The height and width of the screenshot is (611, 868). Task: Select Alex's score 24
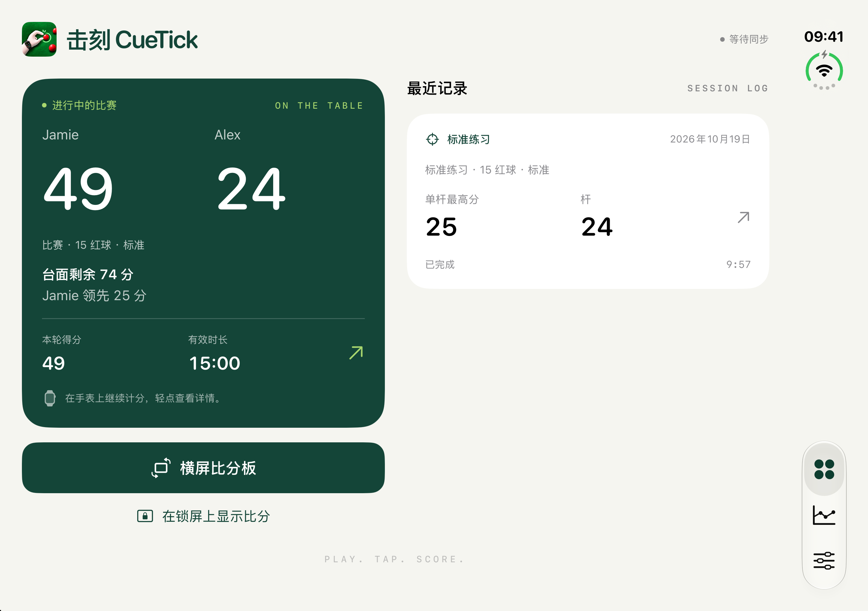251,188
